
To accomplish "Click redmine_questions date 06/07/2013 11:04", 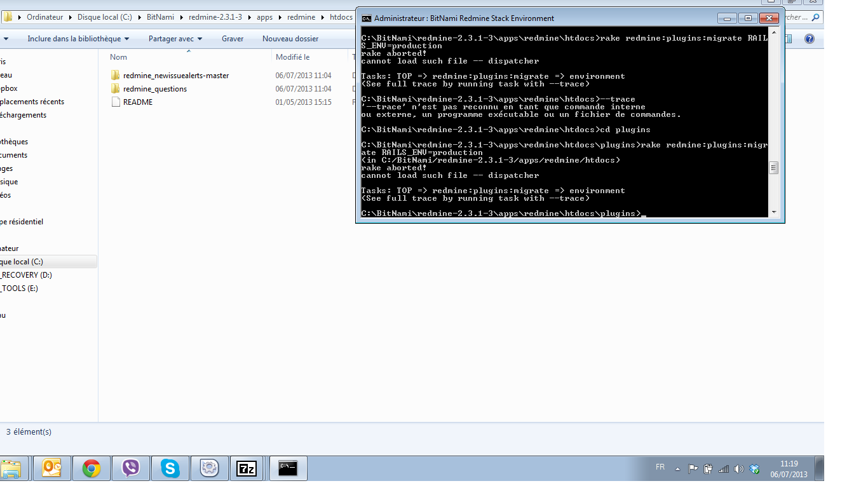I will (303, 88).
